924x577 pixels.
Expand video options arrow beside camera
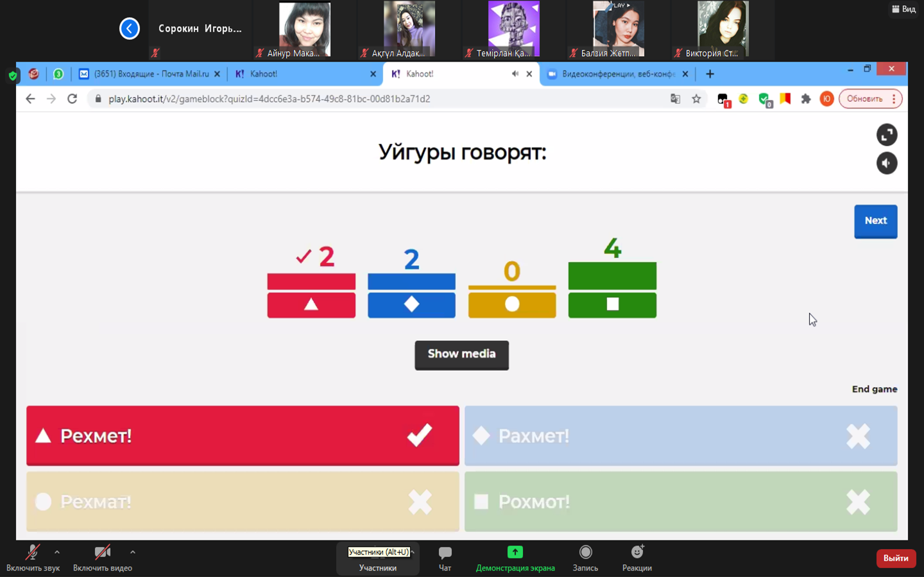(132, 552)
